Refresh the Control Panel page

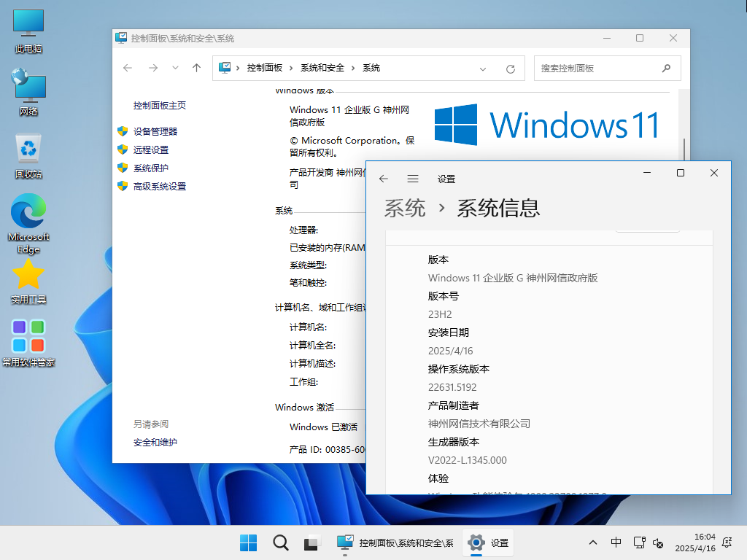[510, 69]
